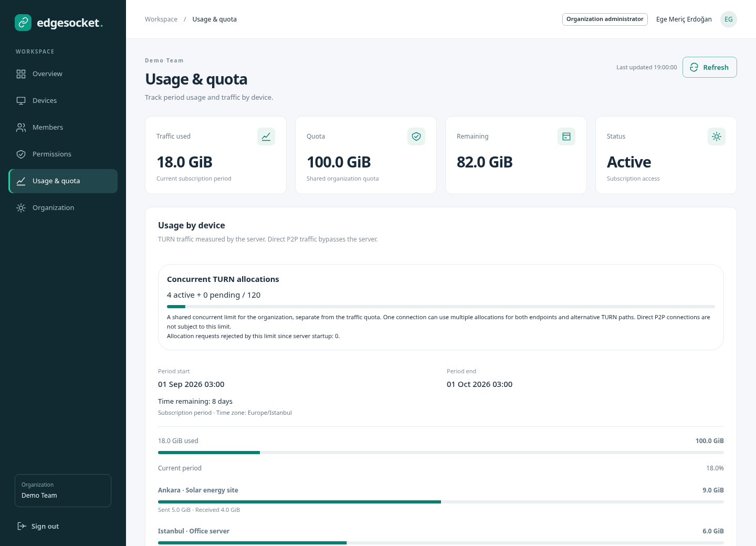The height and width of the screenshot is (546, 756).
Task: Select Usage & quota menu item
Action: (x=63, y=181)
